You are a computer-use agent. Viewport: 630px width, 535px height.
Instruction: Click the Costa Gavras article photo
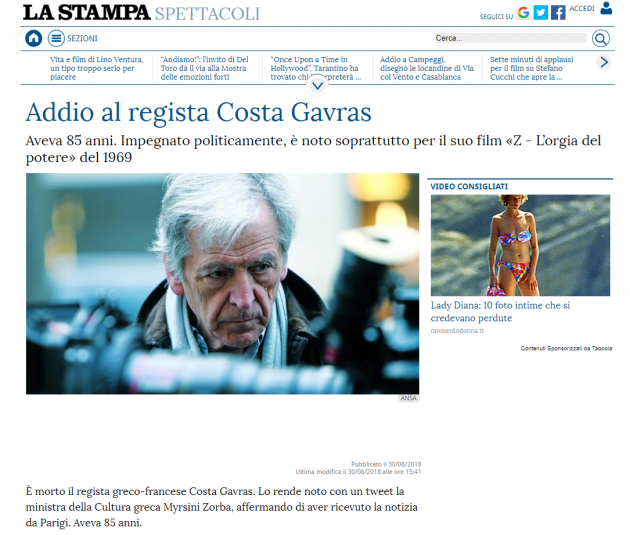coord(222,283)
